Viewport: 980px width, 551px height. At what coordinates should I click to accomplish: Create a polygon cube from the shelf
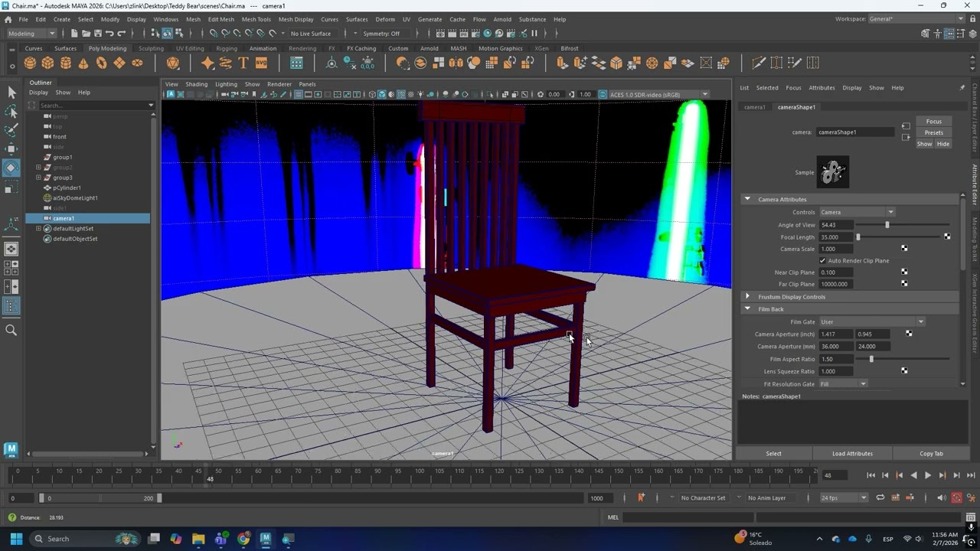click(x=47, y=63)
